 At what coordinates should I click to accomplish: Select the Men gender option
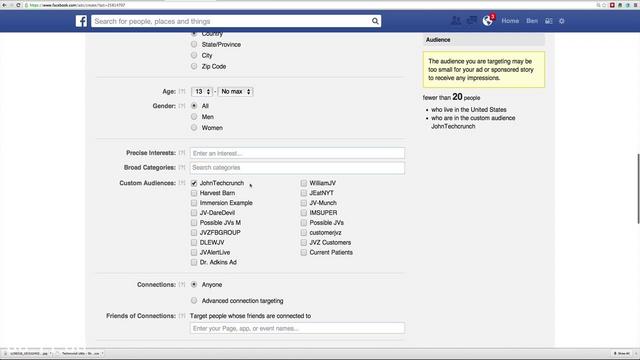coord(194,117)
